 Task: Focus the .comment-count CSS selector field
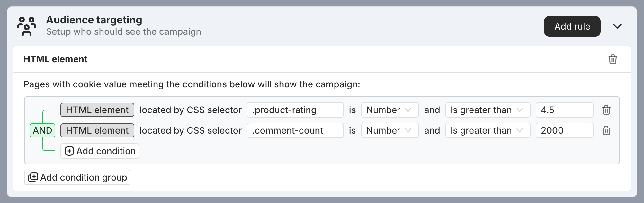(x=295, y=130)
